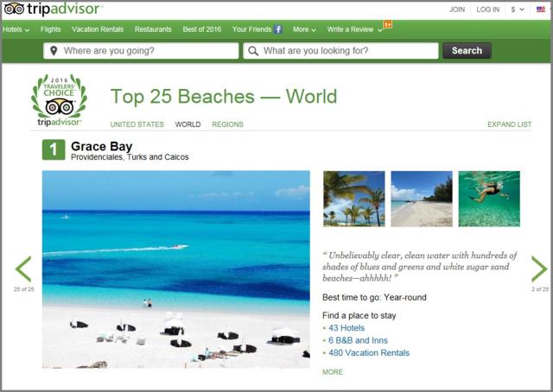Open the sandy shoreline thumbnail photo
Screen dimensions: 553x392
[x=422, y=199]
